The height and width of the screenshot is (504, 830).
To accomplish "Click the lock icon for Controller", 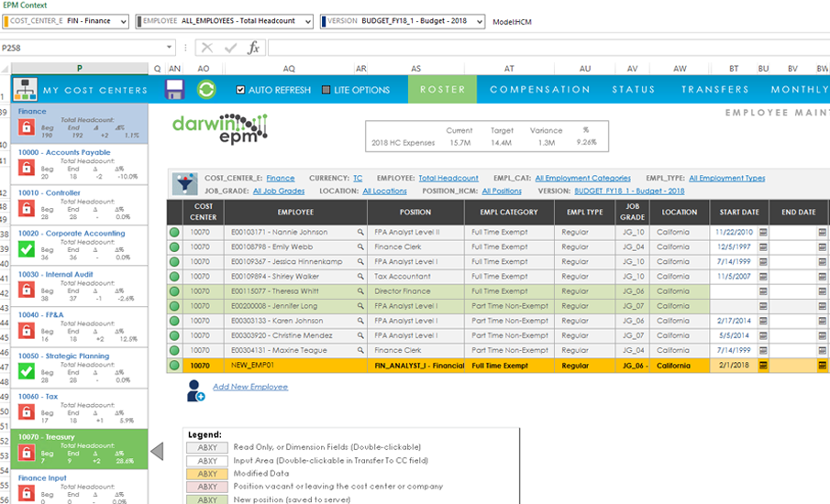I will coord(27,208).
